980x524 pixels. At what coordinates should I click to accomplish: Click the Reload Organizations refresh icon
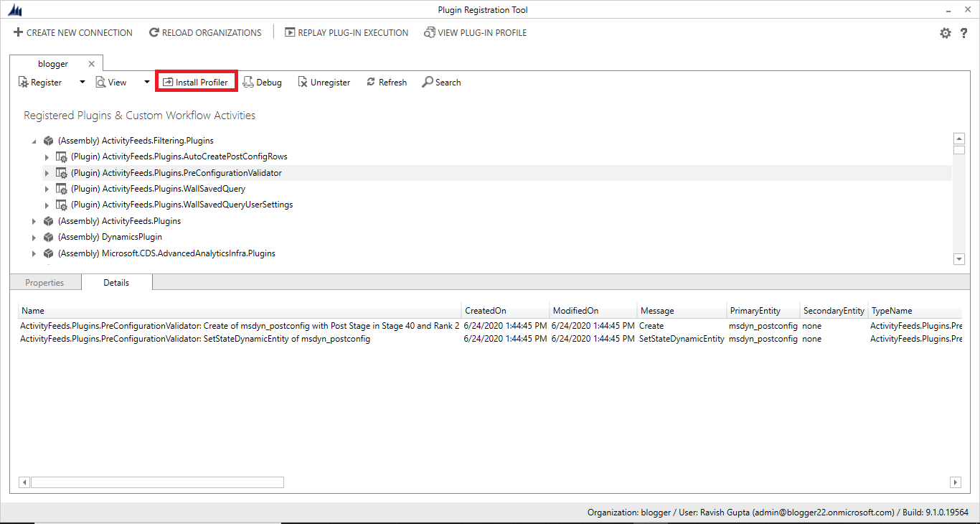click(x=154, y=32)
